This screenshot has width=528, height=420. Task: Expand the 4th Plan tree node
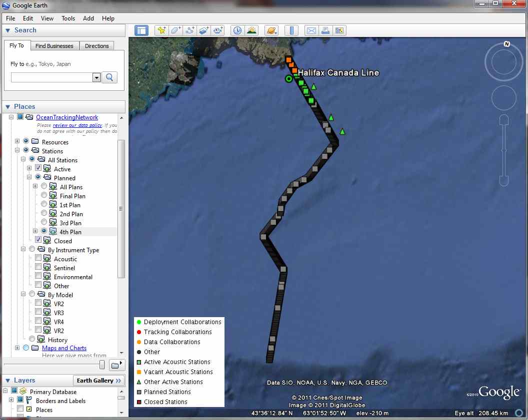[x=35, y=231]
